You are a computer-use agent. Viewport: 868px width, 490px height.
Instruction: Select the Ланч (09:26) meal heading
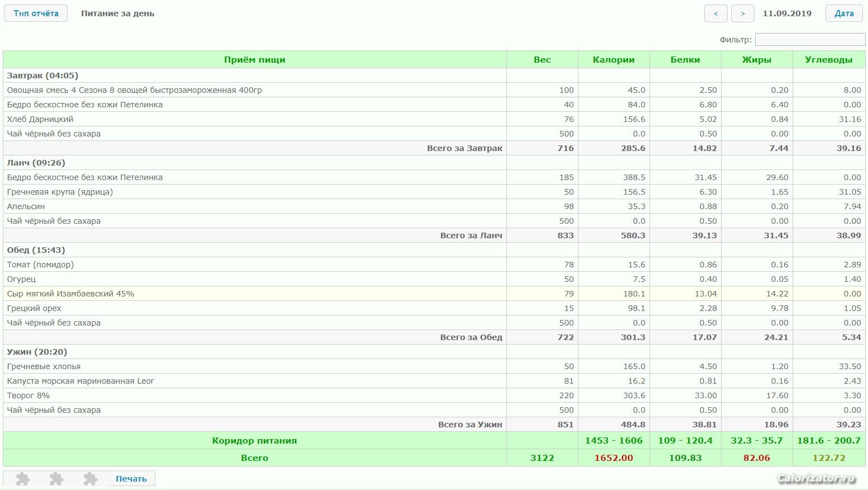[36, 163]
